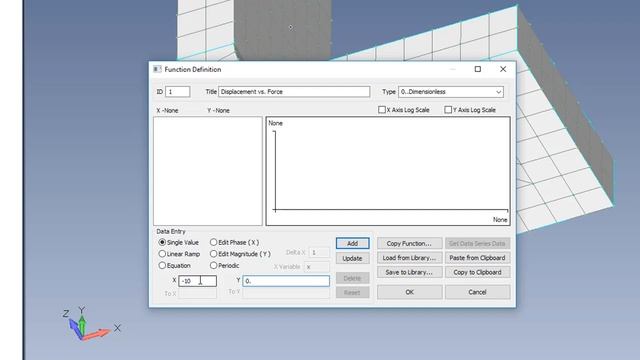Click Save to Library... button
Screen dimensions: 640x360
click(409, 272)
